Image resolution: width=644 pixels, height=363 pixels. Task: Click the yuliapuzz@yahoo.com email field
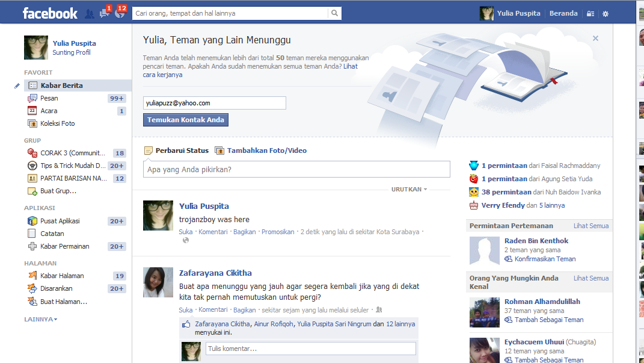coord(215,103)
